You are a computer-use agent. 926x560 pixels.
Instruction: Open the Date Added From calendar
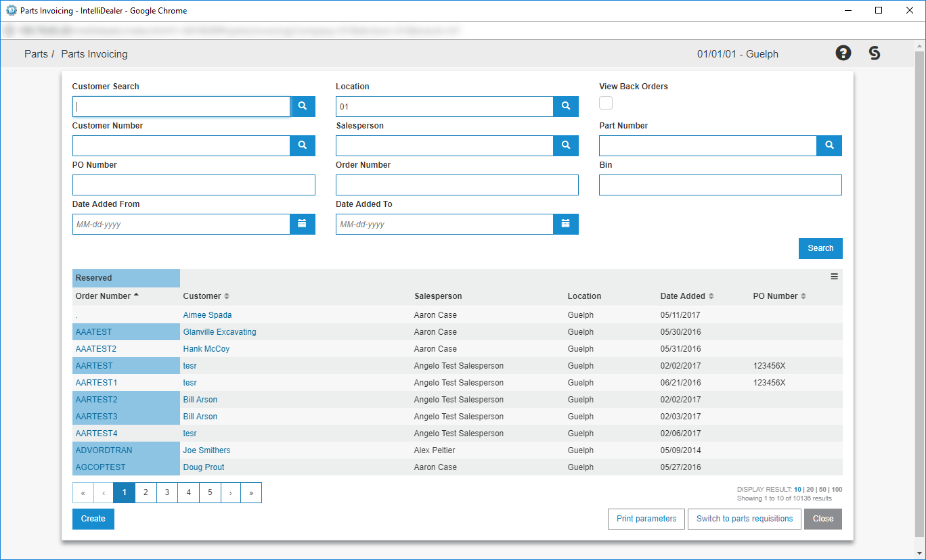303,224
